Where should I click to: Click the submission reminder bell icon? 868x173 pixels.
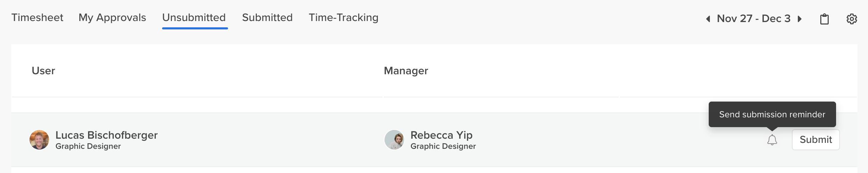772,140
